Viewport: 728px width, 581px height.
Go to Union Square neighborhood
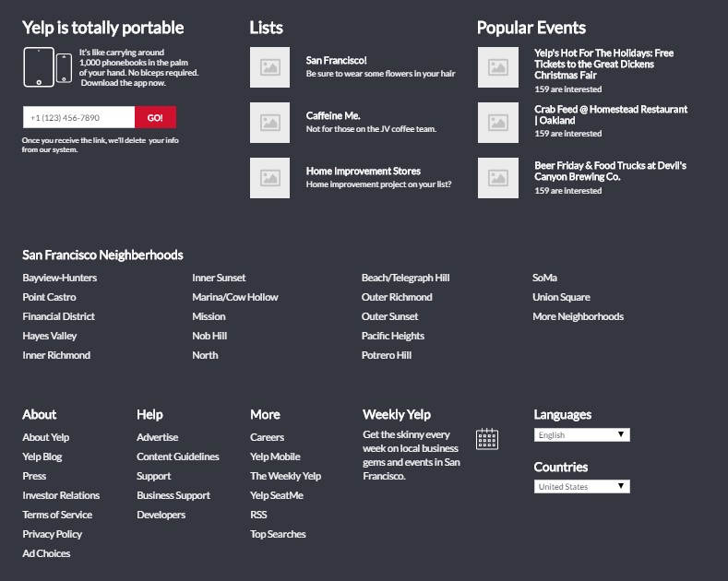coord(561,297)
